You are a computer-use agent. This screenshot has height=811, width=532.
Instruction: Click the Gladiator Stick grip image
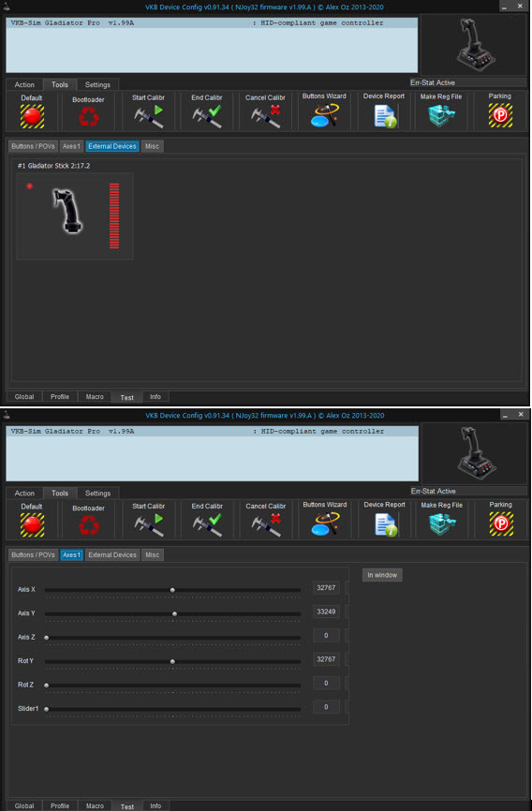click(x=67, y=211)
